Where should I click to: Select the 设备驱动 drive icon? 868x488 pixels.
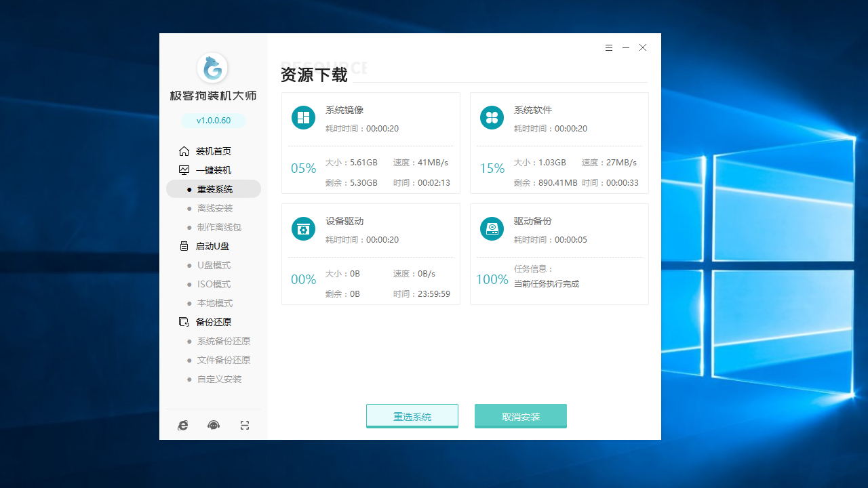303,228
